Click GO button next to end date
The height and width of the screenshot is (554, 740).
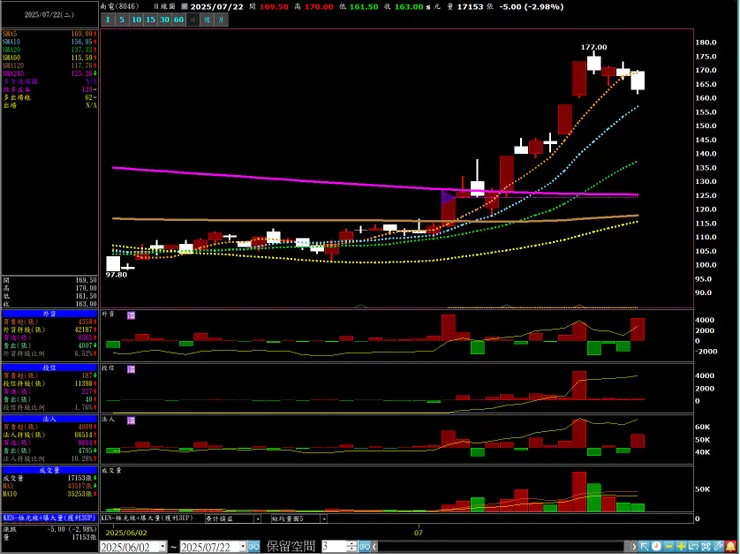[x=254, y=547]
